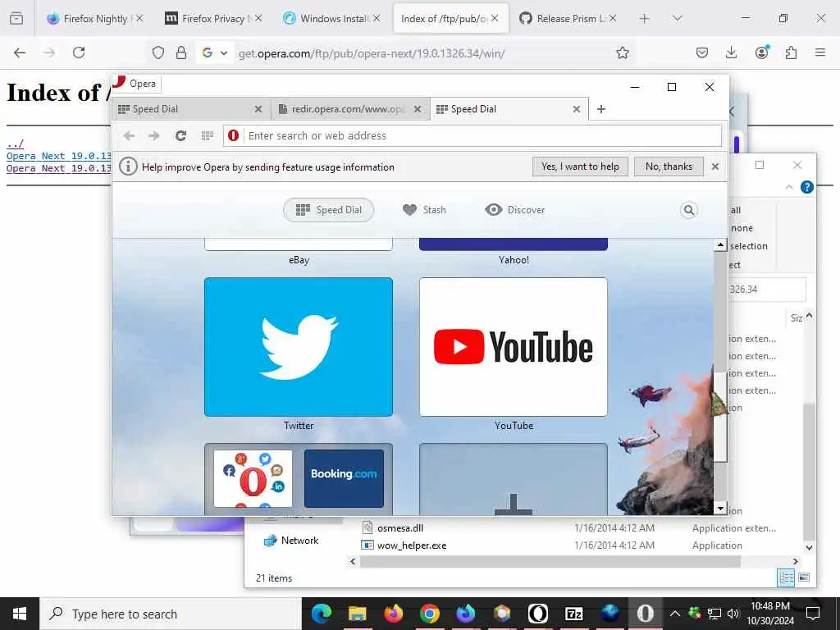Open Firefox hamburger menu
Image resolution: width=840 pixels, height=630 pixels.
(820, 52)
